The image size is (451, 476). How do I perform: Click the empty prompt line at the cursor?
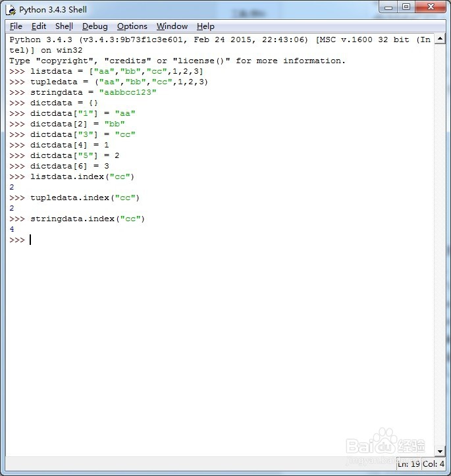click(x=20, y=240)
